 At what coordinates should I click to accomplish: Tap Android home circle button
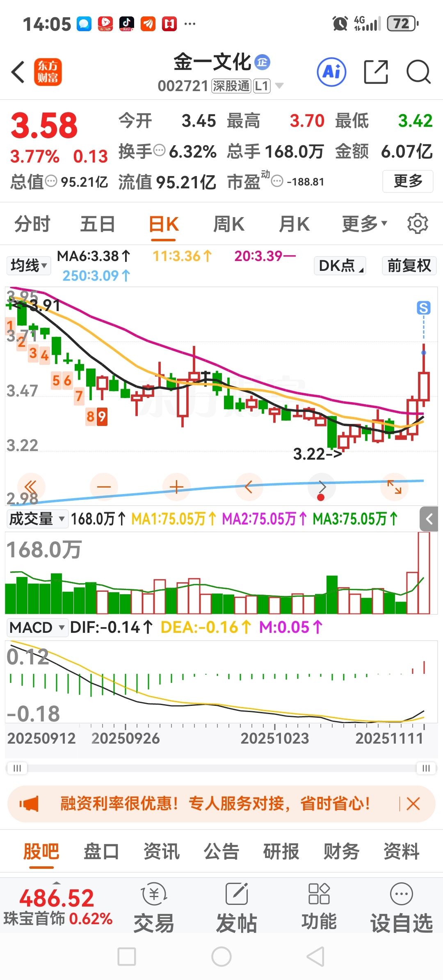point(221,957)
